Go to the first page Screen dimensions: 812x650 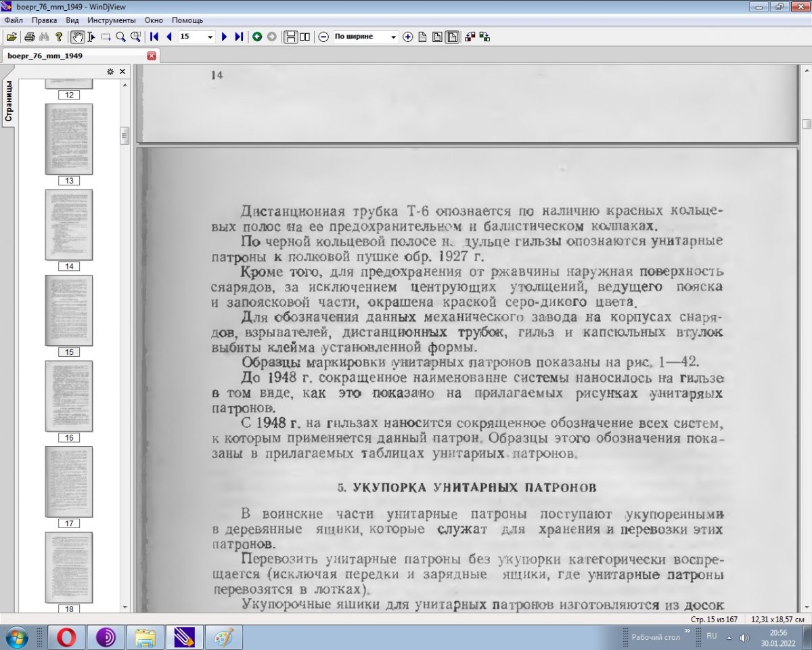[154, 37]
